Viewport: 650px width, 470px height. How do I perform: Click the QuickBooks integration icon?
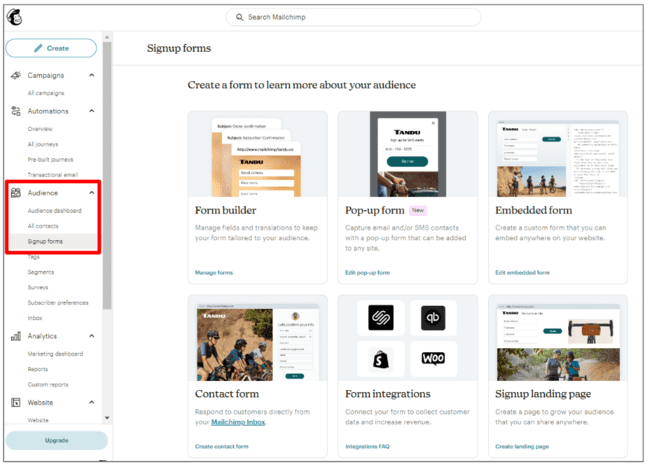coord(433,318)
